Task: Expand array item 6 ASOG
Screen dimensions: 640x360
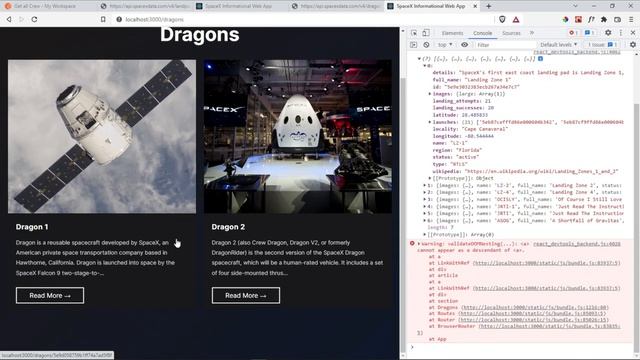Action: (x=424, y=220)
